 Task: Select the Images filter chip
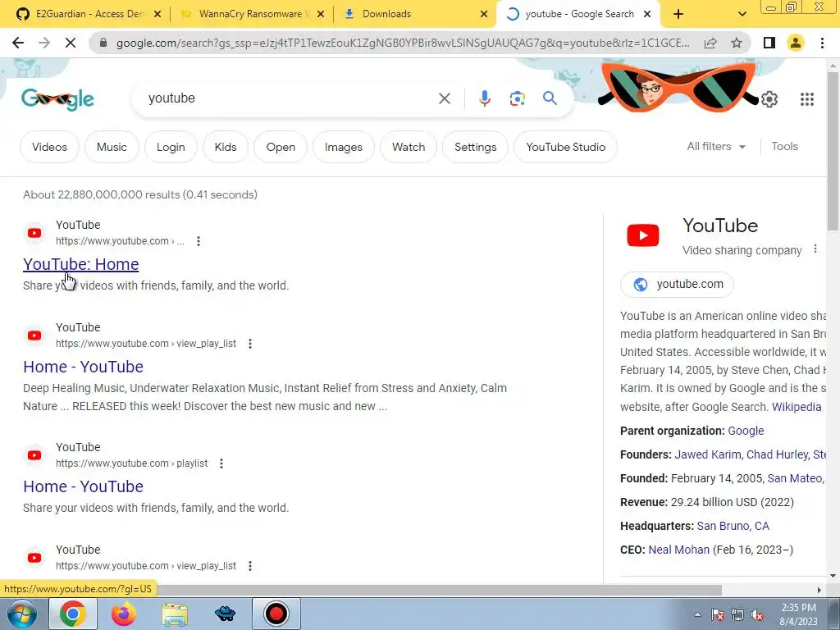click(x=344, y=147)
